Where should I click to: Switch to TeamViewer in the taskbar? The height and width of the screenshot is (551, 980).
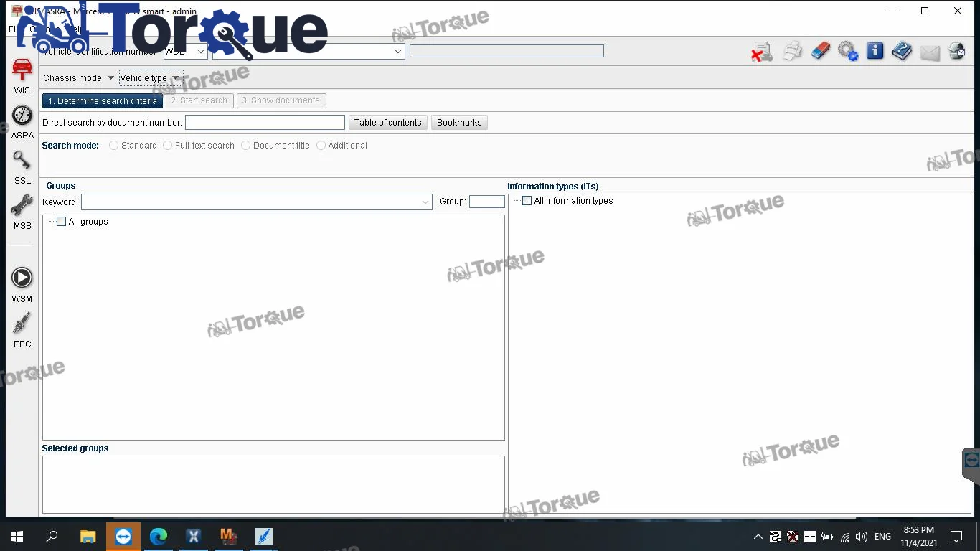pos(123,536)
